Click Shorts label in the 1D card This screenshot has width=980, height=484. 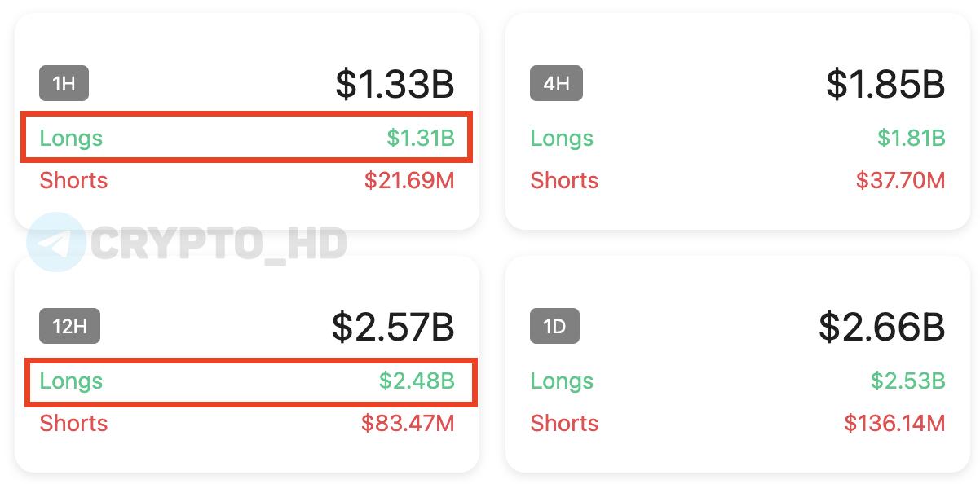pyautogui.click(x=564, y=423)
